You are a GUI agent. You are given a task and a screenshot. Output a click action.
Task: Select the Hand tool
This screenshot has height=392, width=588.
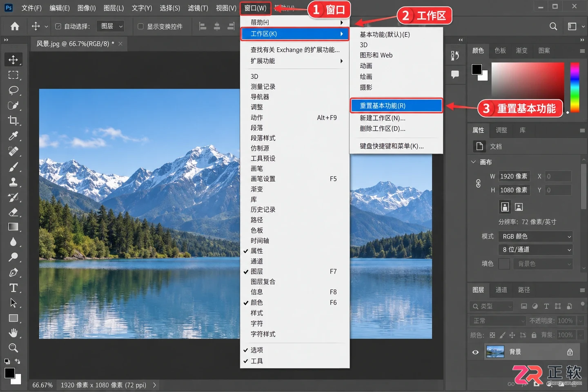[x=13, y=333]
